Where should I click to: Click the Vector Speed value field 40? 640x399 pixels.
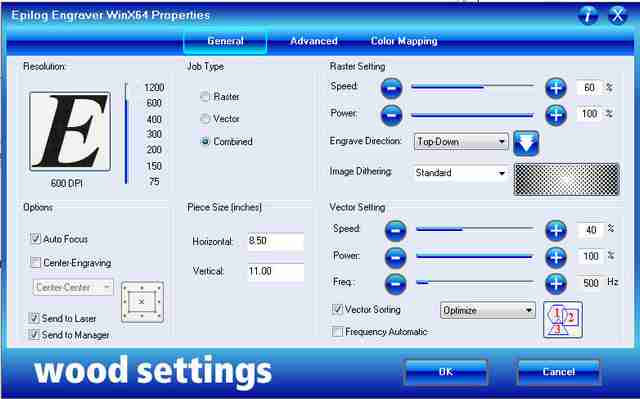pyautogui.click(x=591, y=230)
